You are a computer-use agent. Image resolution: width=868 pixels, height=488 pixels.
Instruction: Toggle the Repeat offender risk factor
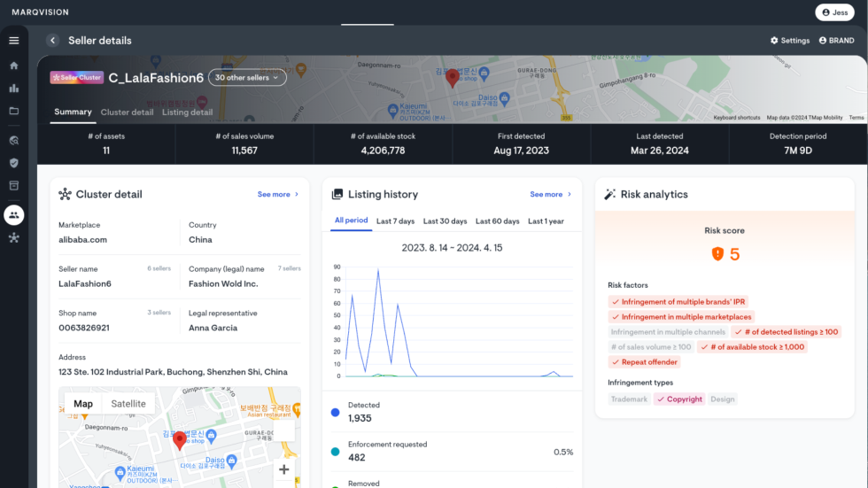645,362
